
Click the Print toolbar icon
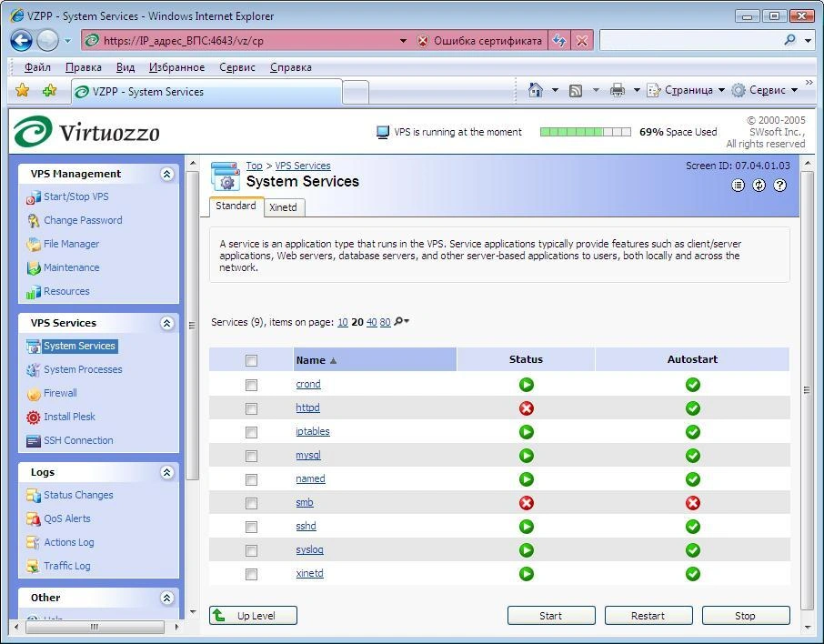pos(618,90)
